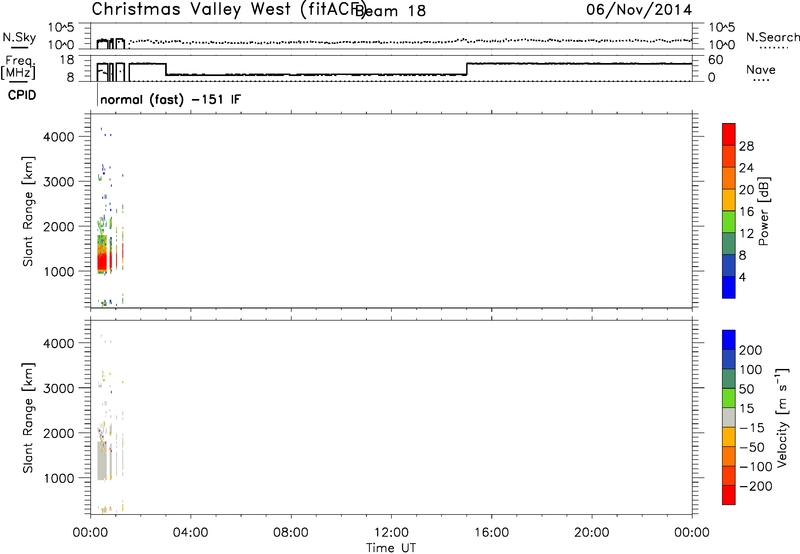Click the 'Freq. [MHz]' axis label
This screenshot has height=554, width=800.
pos(18,68)
